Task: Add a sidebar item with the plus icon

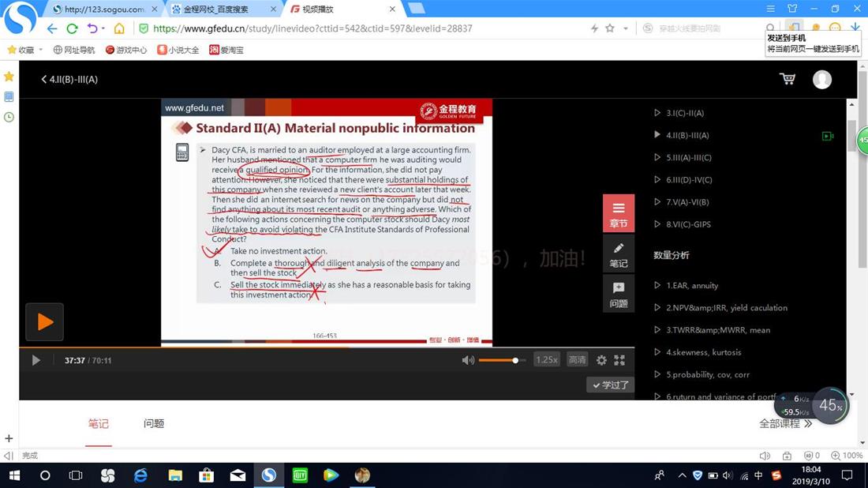Action: point(9,439)
